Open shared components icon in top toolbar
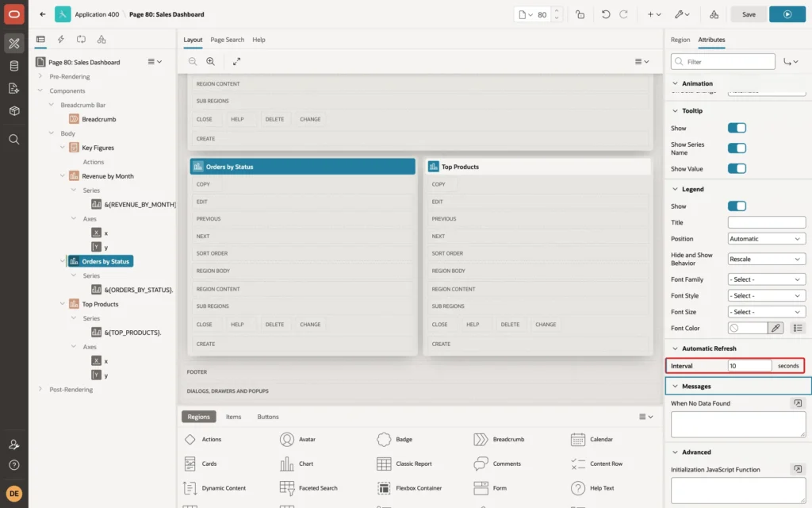The width and height of the screenshot is (812, 508). (x=714, y=14)
